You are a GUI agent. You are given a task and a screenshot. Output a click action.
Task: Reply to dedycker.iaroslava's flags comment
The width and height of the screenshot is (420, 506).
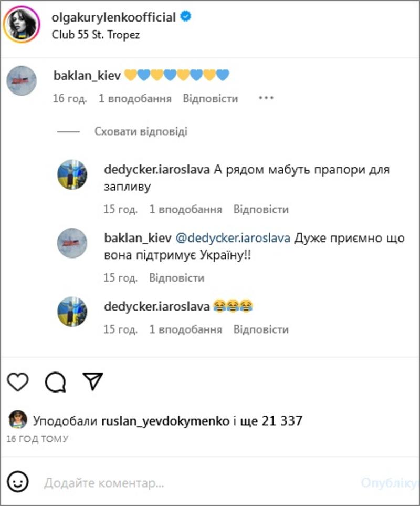261,209
